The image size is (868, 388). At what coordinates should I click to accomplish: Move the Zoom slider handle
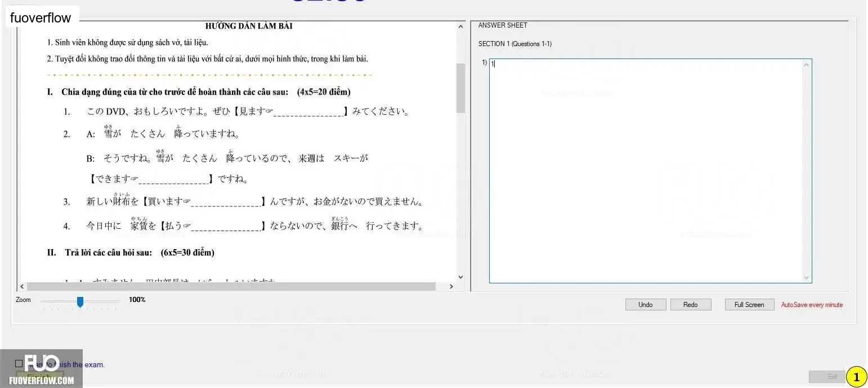(80, 302)
